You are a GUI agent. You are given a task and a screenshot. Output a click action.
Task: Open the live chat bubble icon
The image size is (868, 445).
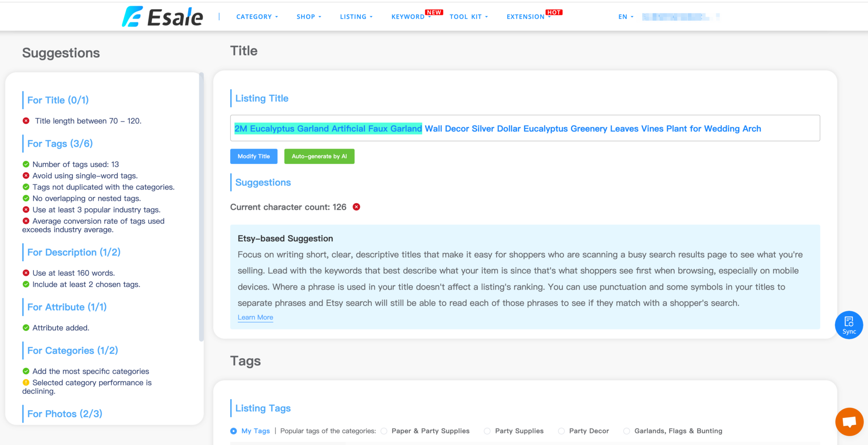click(849, 422)
